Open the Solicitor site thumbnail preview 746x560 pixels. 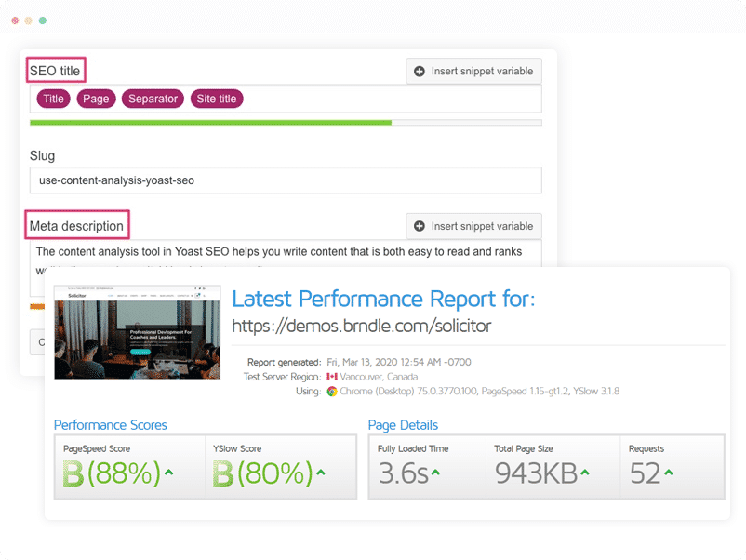[x=138, y=332]
